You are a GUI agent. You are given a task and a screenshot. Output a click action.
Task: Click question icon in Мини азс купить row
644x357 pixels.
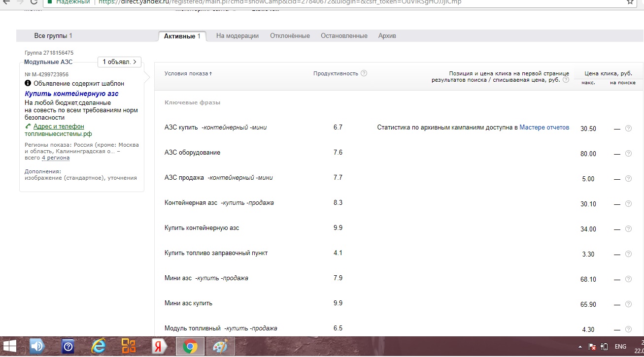click(628, 304)
